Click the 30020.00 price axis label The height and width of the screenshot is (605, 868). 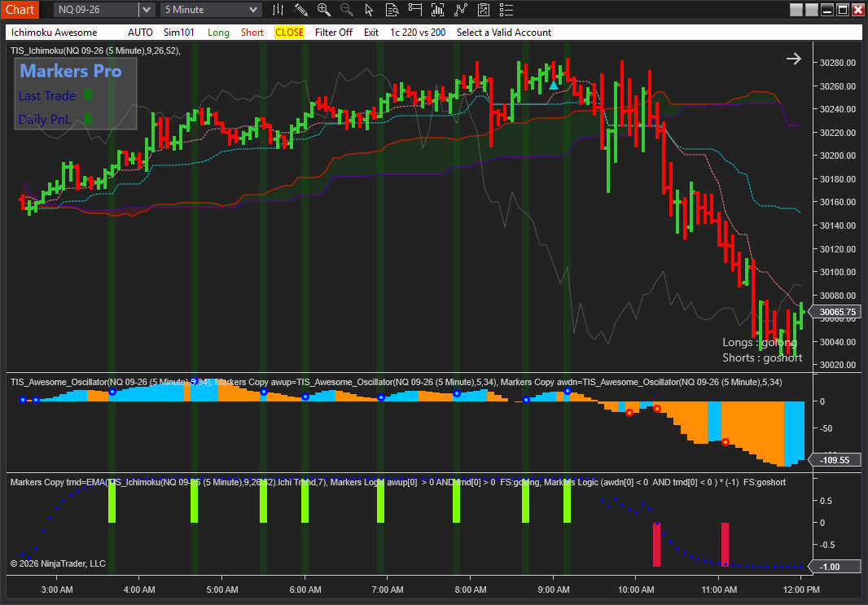[838, 365]
